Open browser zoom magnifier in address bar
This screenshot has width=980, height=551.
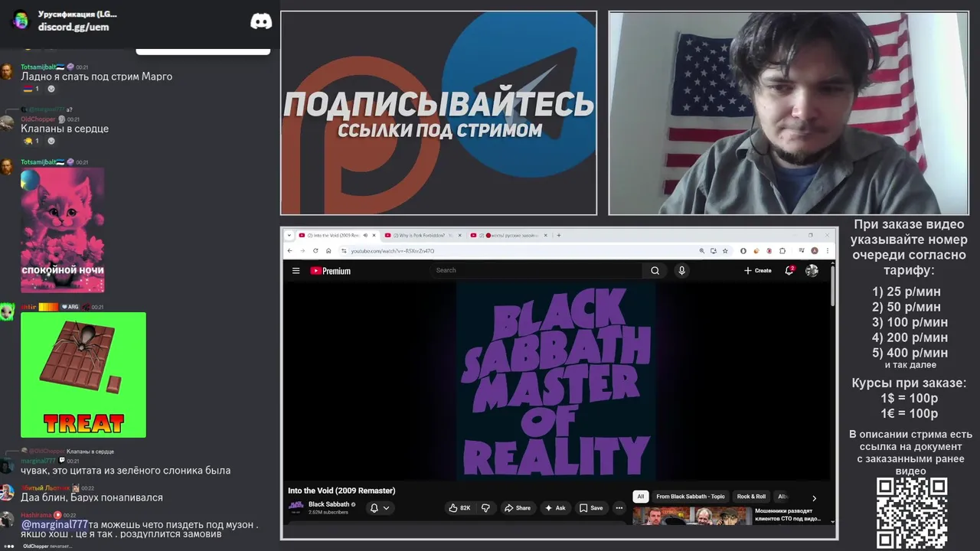click(701, 251)
